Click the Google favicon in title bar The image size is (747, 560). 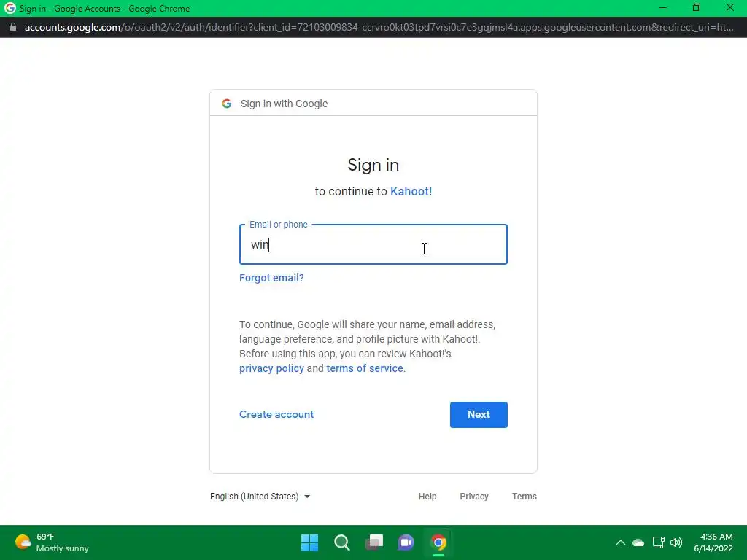coord(9,8)
